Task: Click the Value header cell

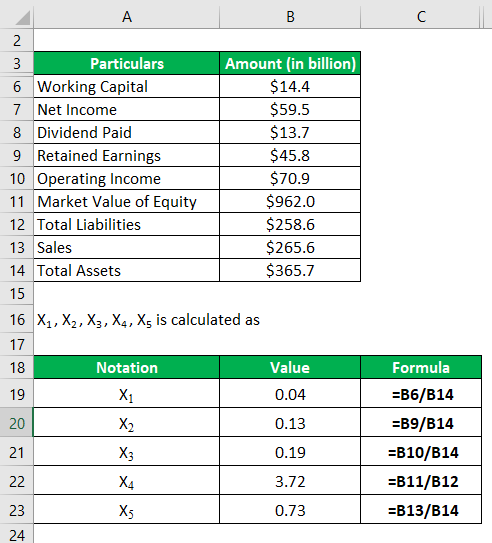Action: click(x=290, y=367)
